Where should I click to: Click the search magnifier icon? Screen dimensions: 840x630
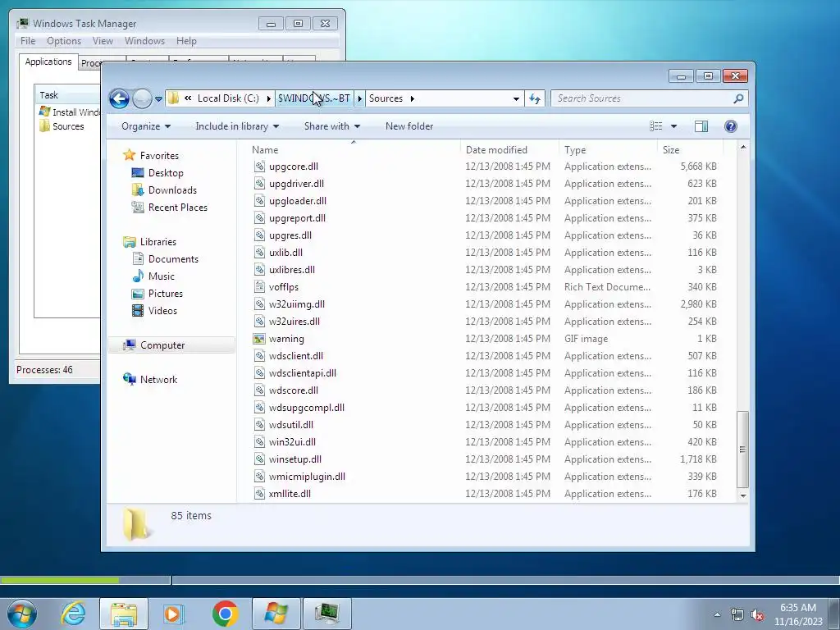[739, 98]
